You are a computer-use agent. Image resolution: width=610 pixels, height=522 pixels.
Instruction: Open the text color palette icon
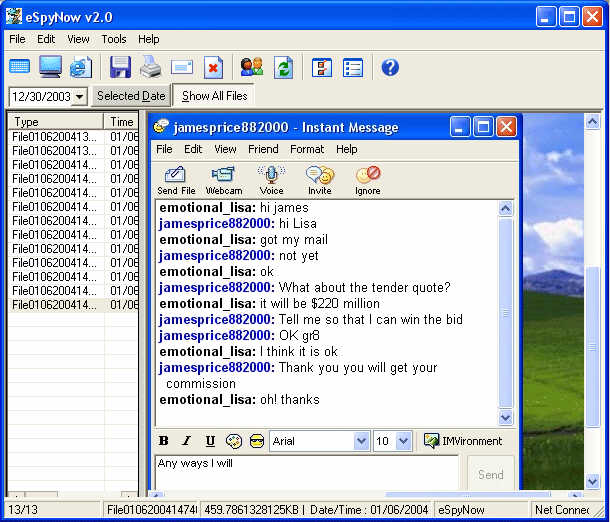[x=233, y=441]
